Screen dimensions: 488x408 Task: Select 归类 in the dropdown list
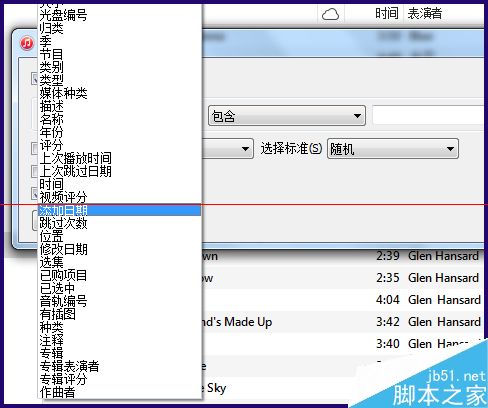click(x=120, y=28)
